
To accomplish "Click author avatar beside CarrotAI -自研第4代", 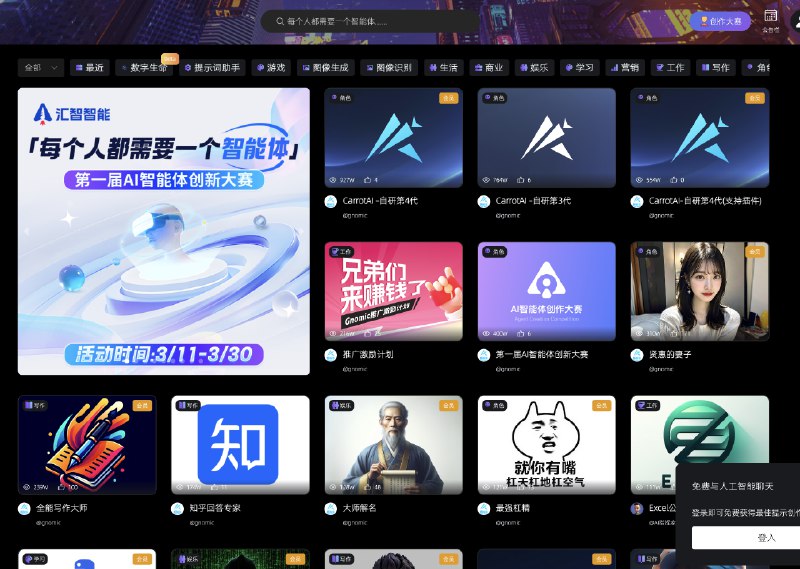I will pyautogui.click(x=331, y=202).
